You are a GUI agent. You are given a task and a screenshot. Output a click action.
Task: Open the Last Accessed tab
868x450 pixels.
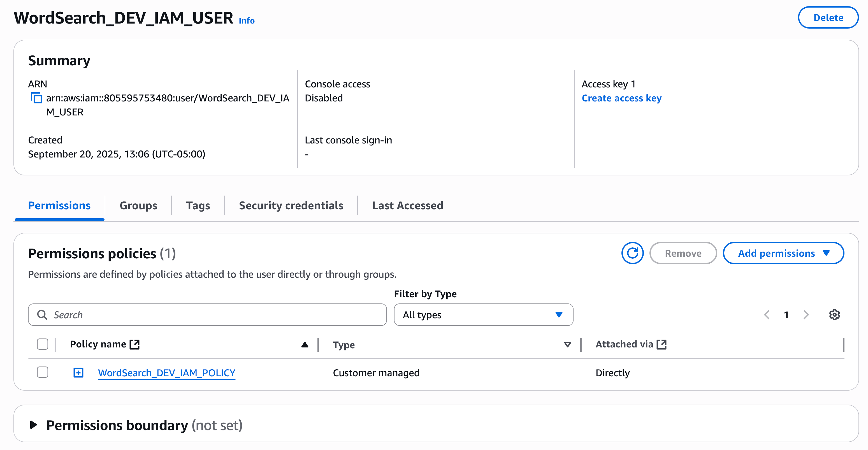coord(407,205)
